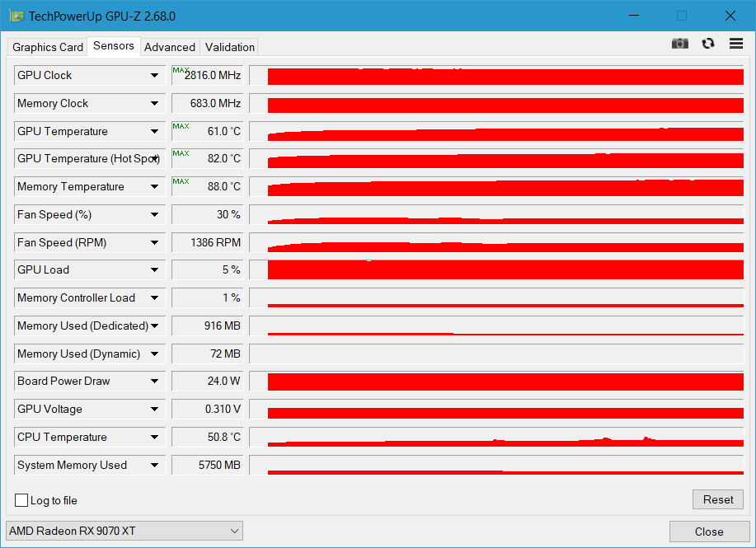Click the 30 % fan speed value
This screenshot has width=756, height=548.
[208, 214]
